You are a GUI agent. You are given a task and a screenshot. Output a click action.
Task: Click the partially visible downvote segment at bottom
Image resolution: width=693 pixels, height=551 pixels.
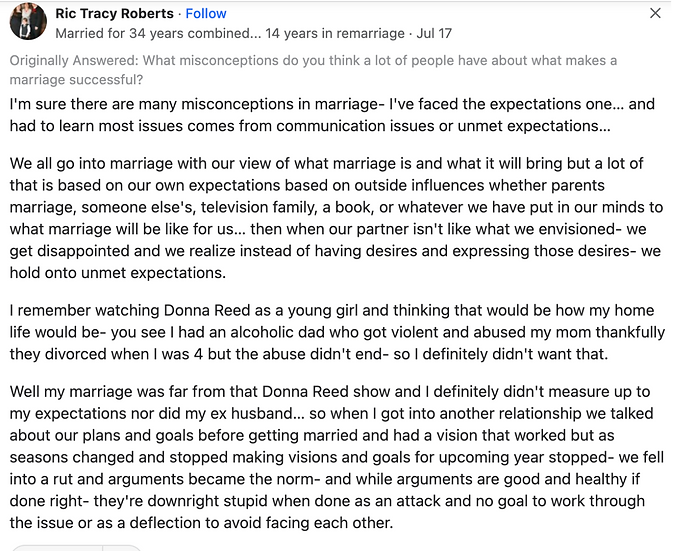coord(122,548)
